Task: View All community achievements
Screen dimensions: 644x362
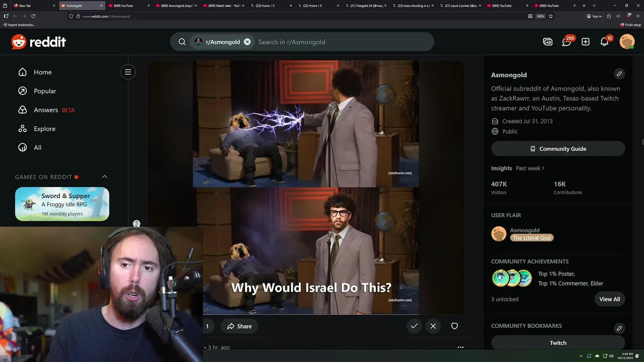Action: click(609, 299)
